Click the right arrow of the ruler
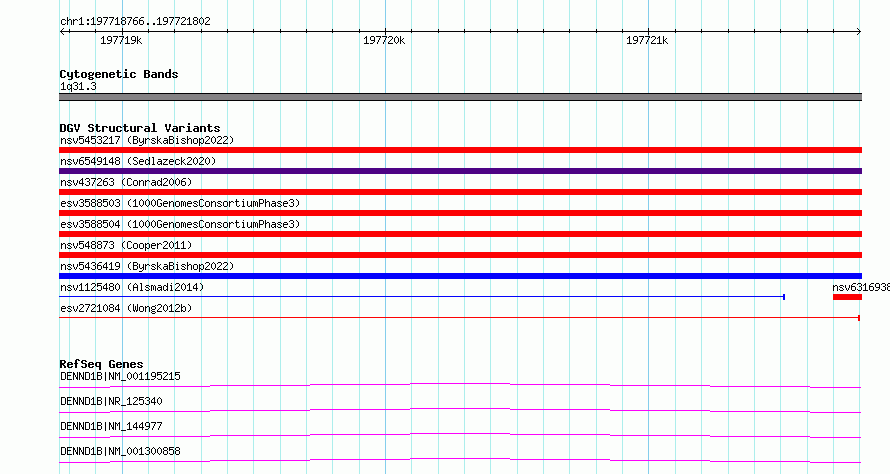890x474 pixels. tap(859, 31)
